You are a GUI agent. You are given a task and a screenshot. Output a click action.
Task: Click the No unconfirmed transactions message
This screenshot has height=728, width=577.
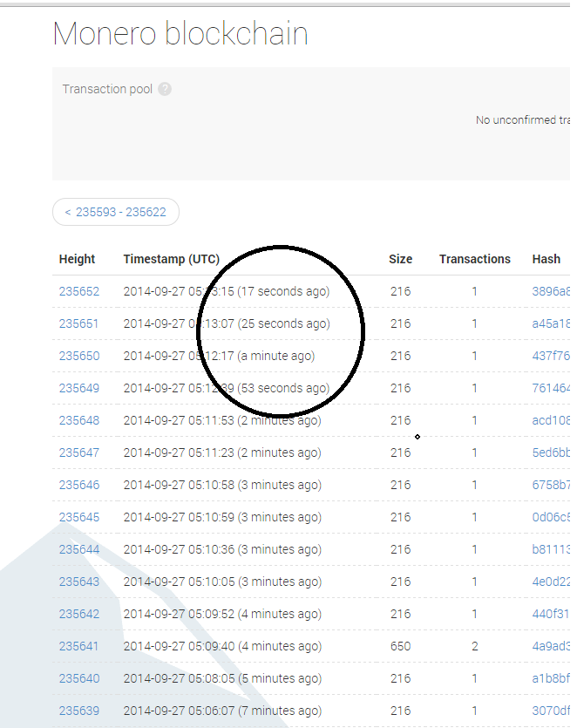pyautogui.click(x=523, y=119)
